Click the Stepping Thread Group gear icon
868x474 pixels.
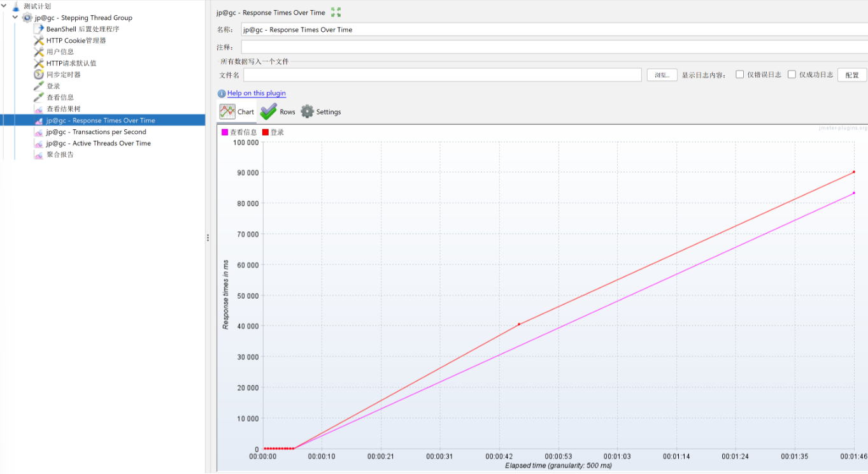tap(27, 18)
